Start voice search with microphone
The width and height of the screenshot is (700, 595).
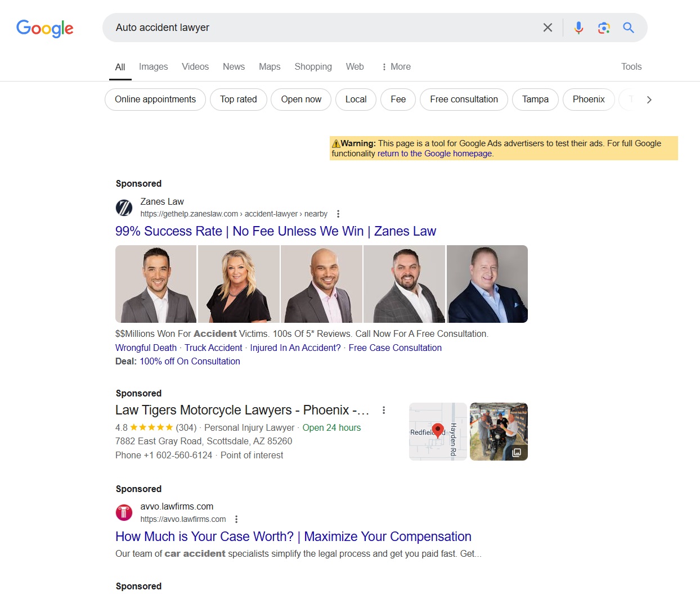tap(578, 28)
